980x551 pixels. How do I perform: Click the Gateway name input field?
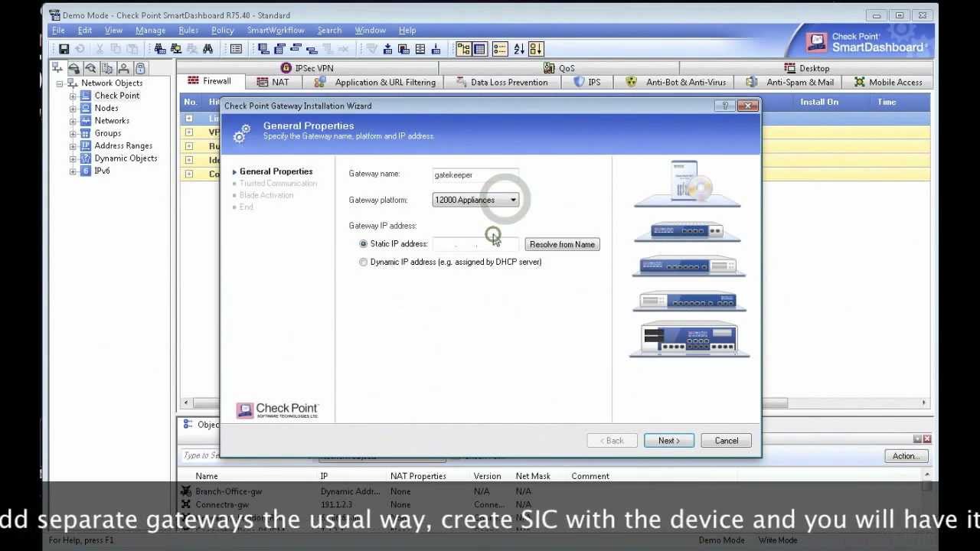(475, 175)
